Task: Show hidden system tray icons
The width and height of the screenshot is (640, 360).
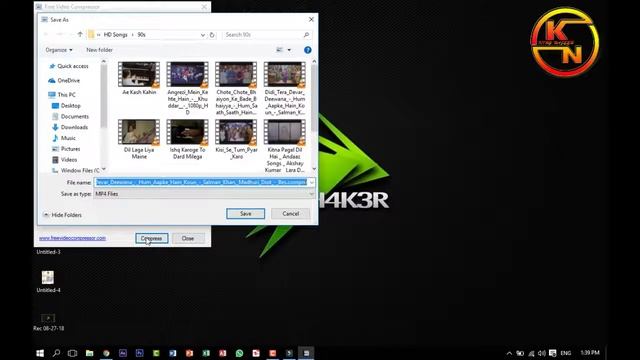Action: point(509,353)
